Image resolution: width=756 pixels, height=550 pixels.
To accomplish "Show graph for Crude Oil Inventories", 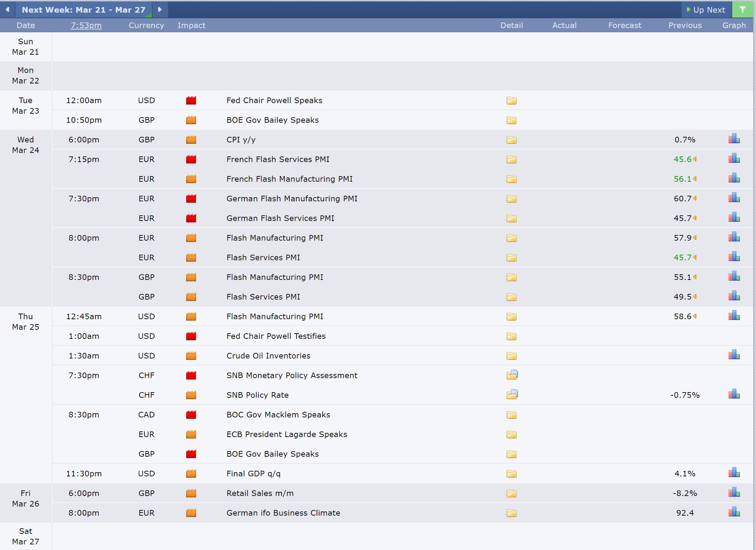I will pyautogui.click(x=734, y=355).
